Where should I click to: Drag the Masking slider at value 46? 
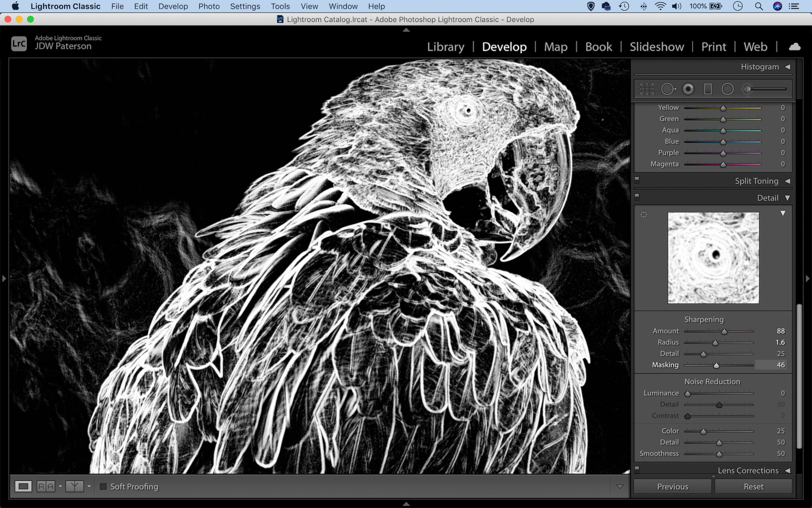pos(716,365)
